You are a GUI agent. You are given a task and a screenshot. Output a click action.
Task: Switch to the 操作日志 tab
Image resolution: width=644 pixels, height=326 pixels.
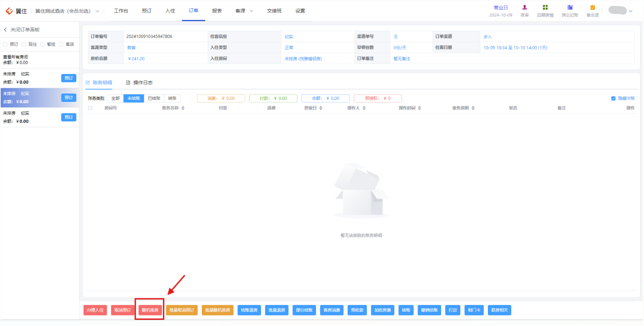pyautogui.click(x=139, y=82)
